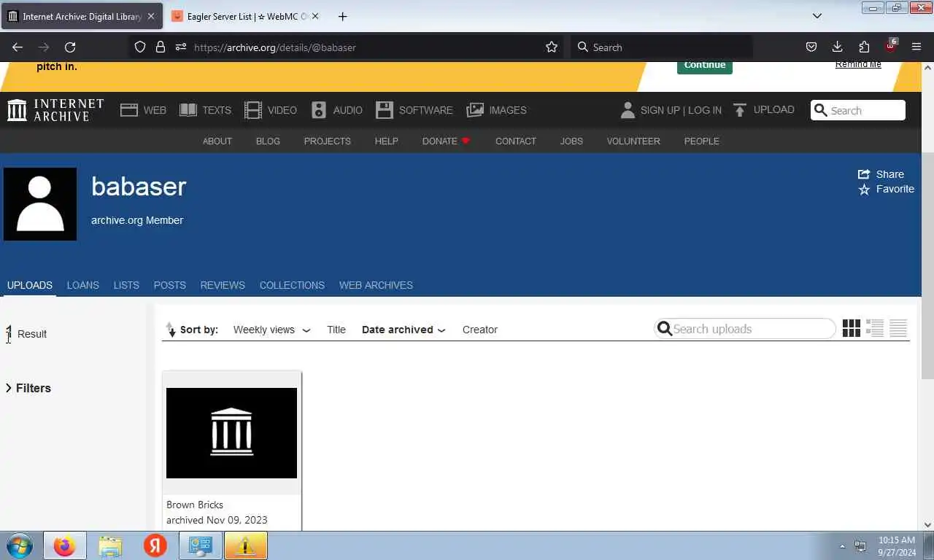Open Yandex browser from the taskbar

[155, 545]
